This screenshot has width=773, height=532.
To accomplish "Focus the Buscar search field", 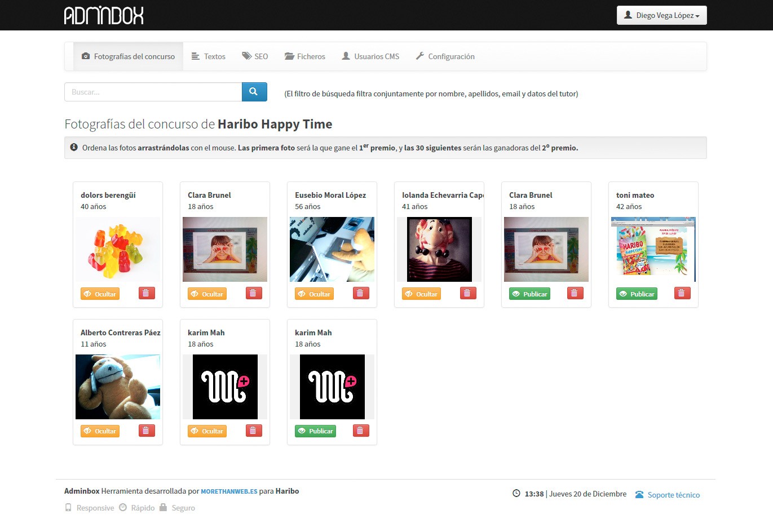I will (153, 92).
